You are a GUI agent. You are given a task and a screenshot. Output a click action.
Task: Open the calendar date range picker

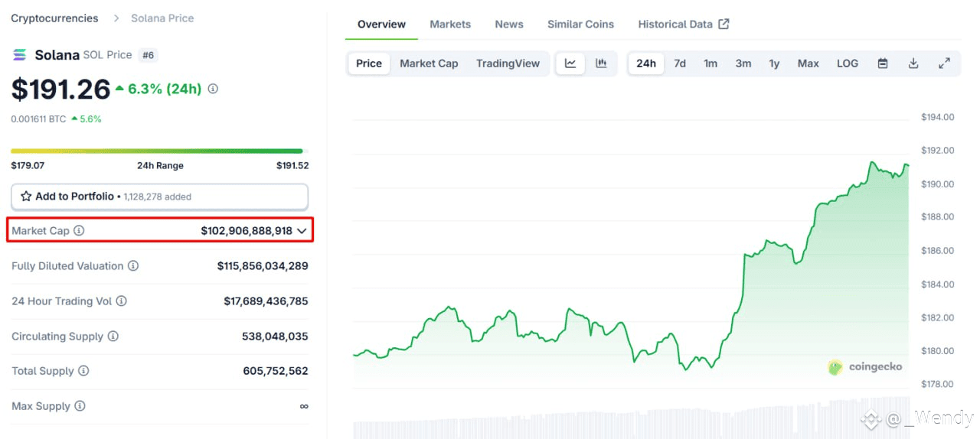point(883,63)
